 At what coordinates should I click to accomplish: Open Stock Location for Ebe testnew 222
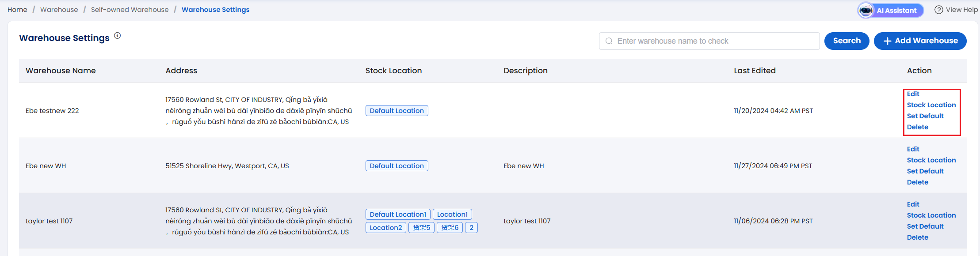click(931, 105)
